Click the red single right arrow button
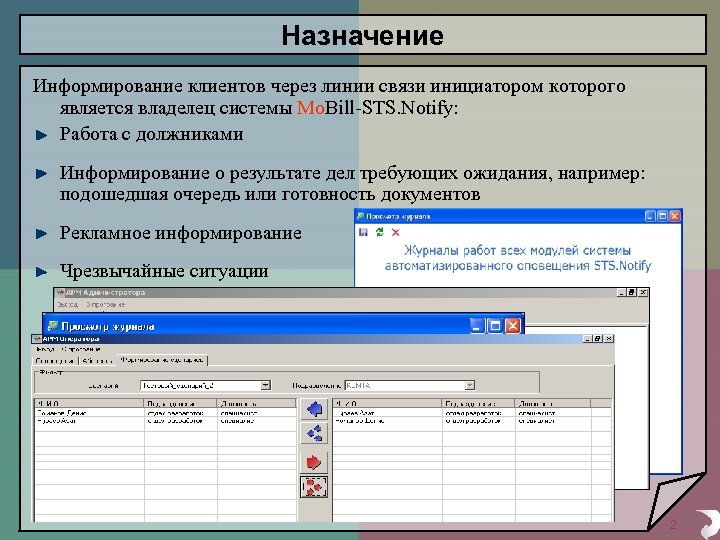Screen dimensions: 720x540 pyautogui.click(x=314, y=462)
